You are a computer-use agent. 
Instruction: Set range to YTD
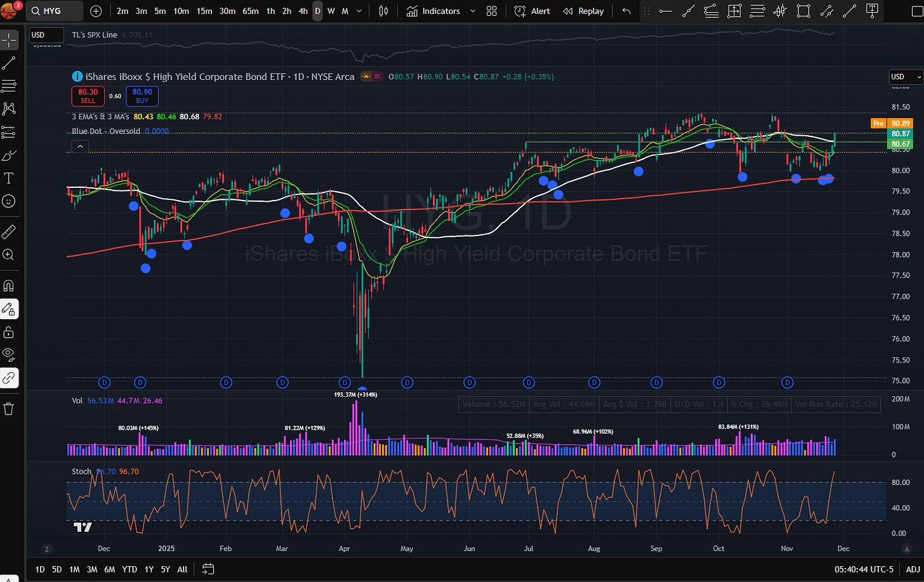point(129,569)
